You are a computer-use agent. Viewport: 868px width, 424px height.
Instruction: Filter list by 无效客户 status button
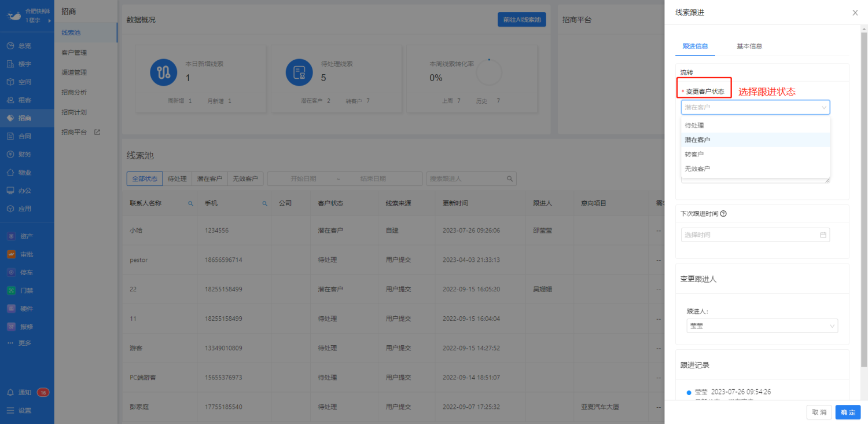[245, 178]
